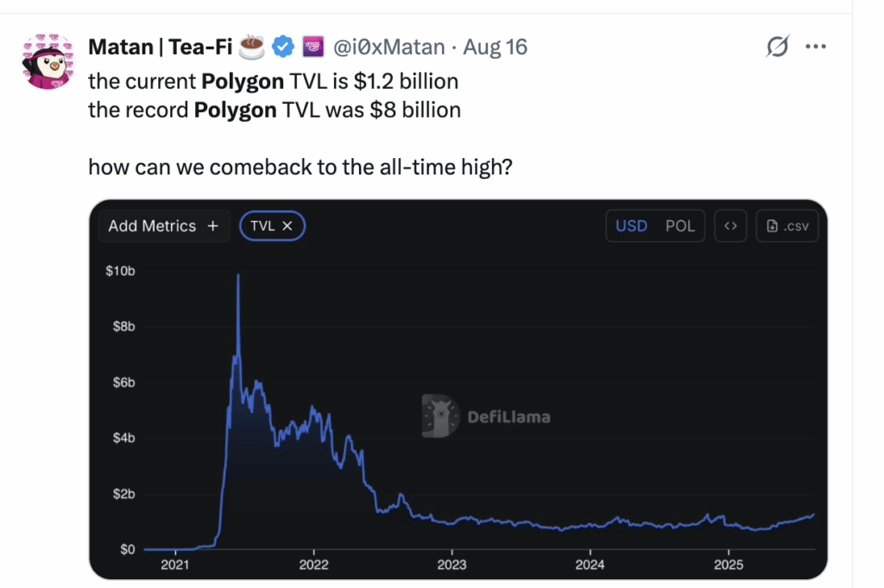Click the plus icon in Add Metrics
This screenshot has width=884, height=588.
point(212,226)
